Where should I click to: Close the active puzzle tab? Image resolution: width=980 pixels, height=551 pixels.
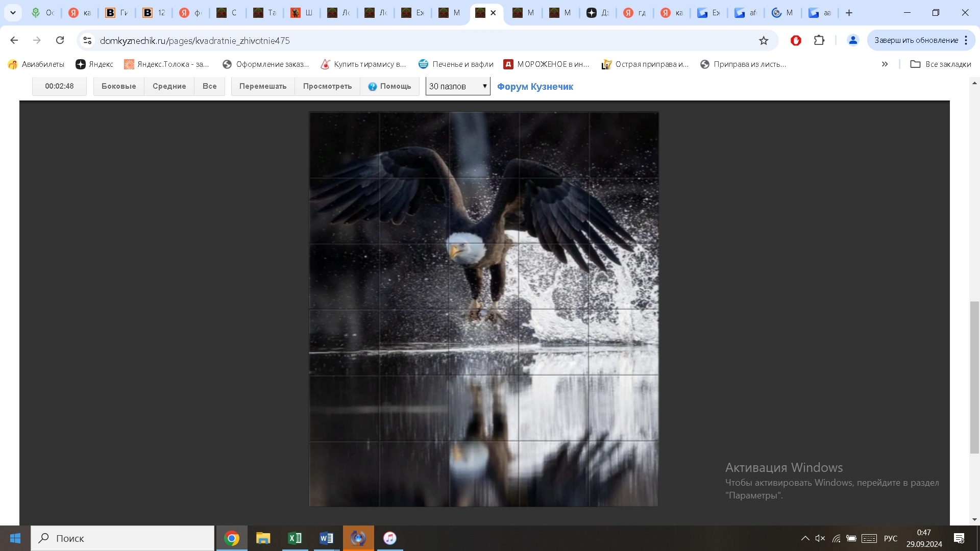493,13
